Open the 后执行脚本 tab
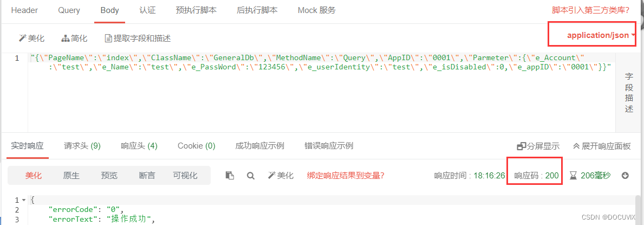Screen dimensions: 644x225 pos(257,10)
